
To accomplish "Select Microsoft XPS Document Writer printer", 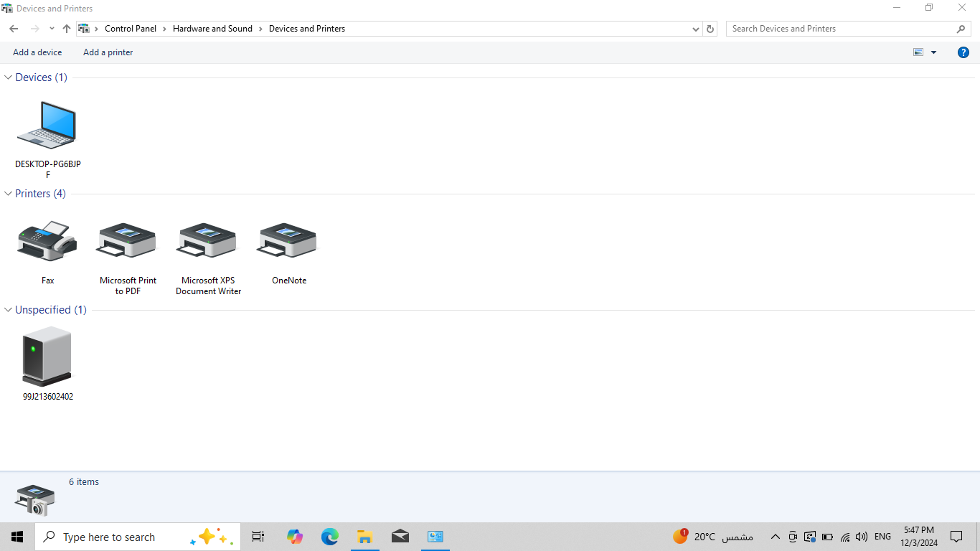I will 208,242.
